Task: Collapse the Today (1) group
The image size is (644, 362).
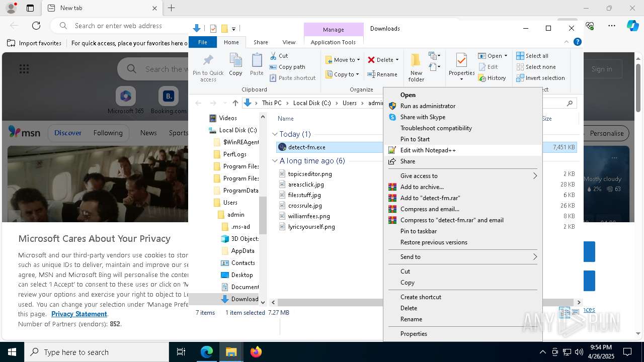Action: (x=275, y=134)
